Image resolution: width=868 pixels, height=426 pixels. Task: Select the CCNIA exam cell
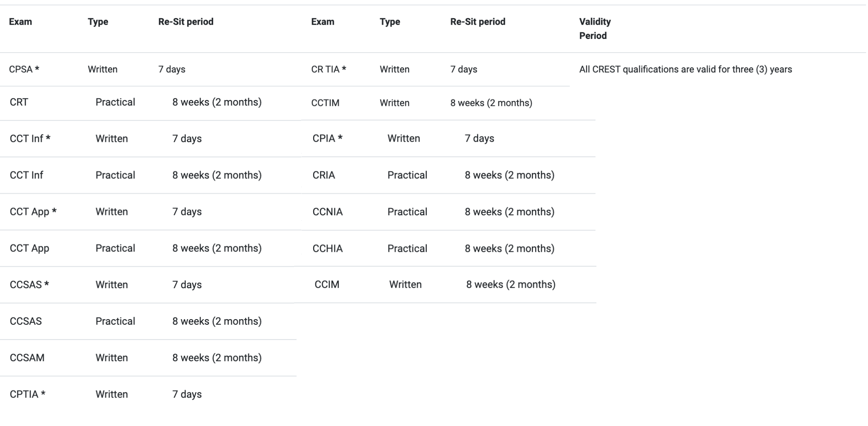[328, 212]
